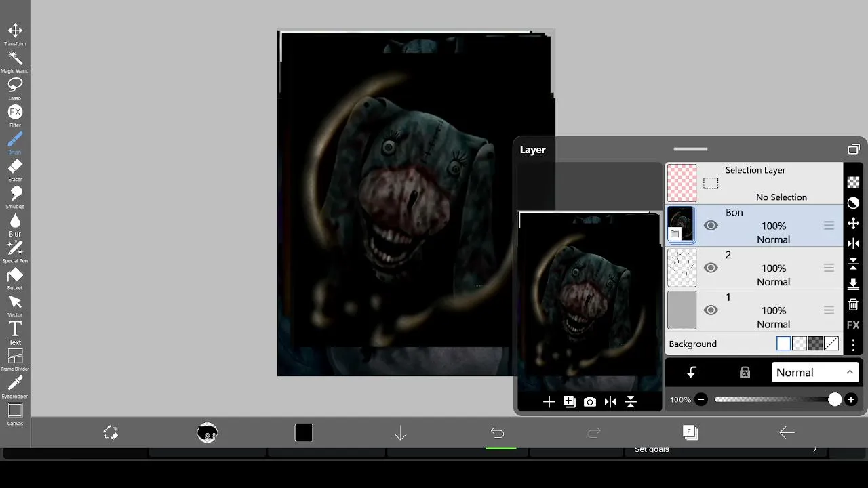Set Background to dark checkerboard
The width and height of the screenshot is (868, 488).
pos(815,344)
